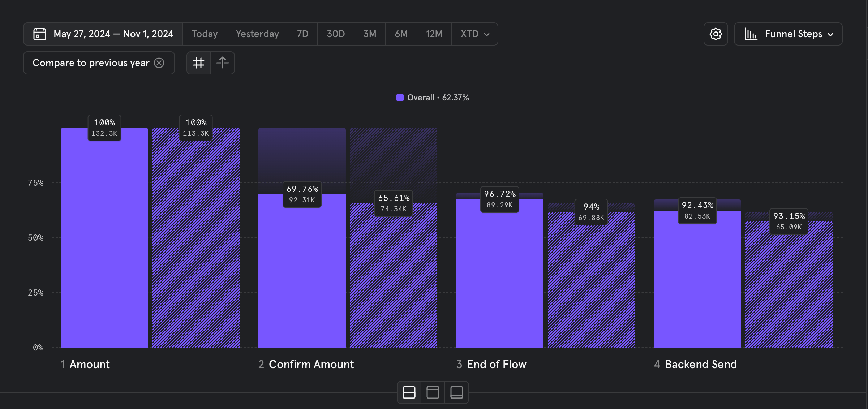868x409 pixels.
Task: Click the bar chart icon in Funnel Steps
Action: pos(751,34)
